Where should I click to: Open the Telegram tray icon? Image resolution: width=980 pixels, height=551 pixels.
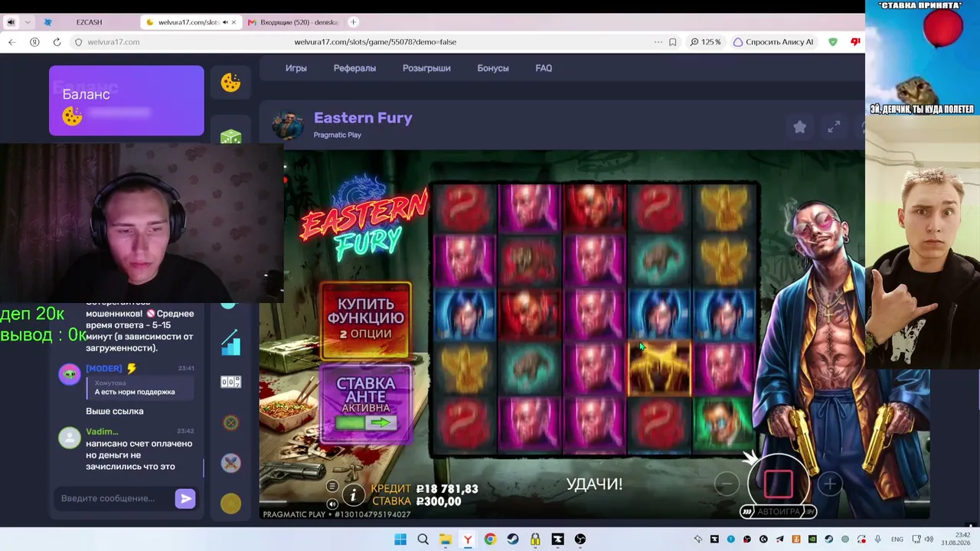tap(780, 540)
